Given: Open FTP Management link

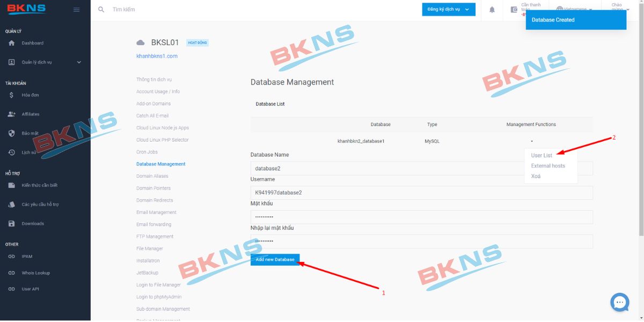Looking at the screenshot, I should (155, 237).
